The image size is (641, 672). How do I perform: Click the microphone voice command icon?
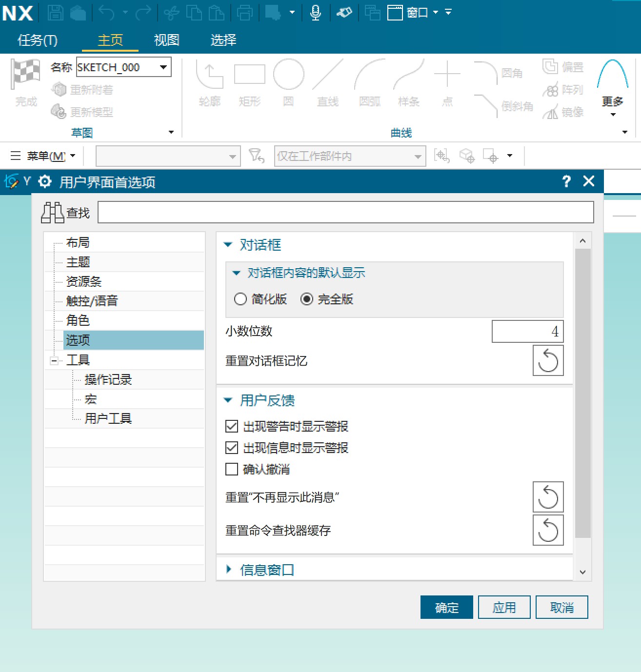coord(316,13)
